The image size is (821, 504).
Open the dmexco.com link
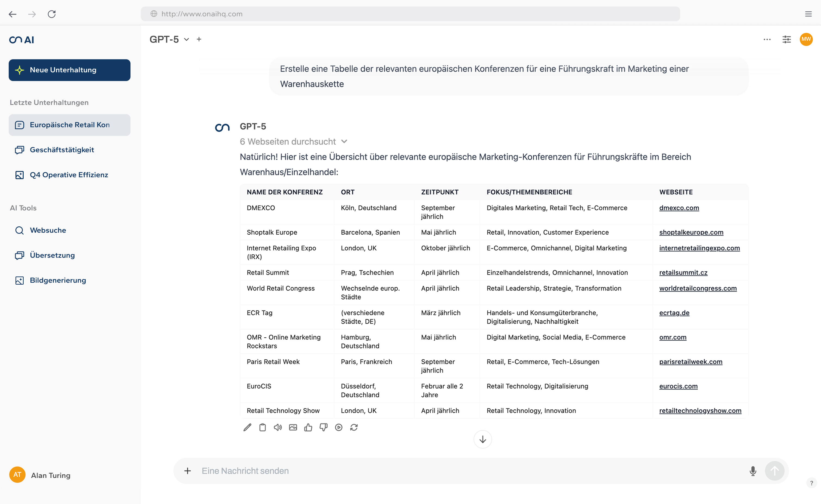(679, 208)
